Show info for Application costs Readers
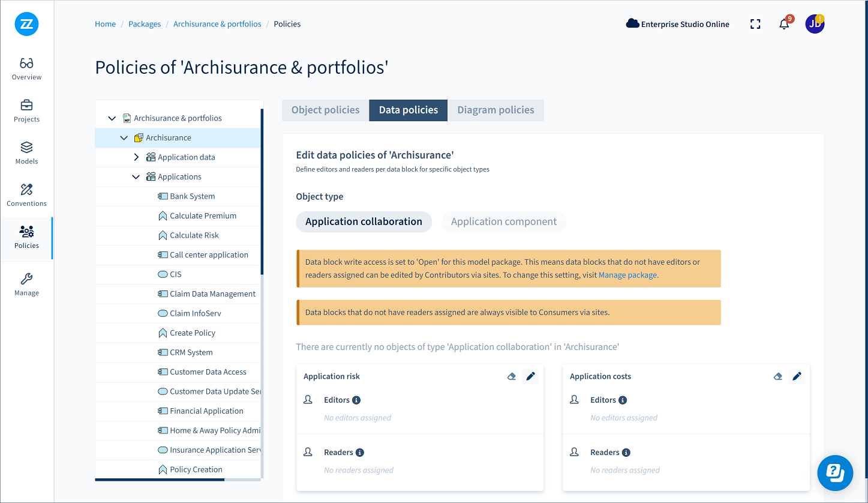The width and height of the screenshot is (868, 503). pos(626,453)
